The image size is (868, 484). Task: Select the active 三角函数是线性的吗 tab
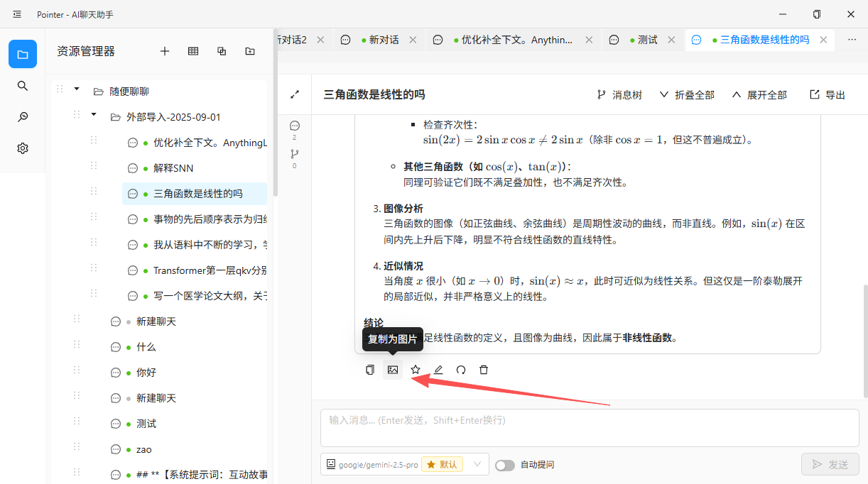(760, 40)
